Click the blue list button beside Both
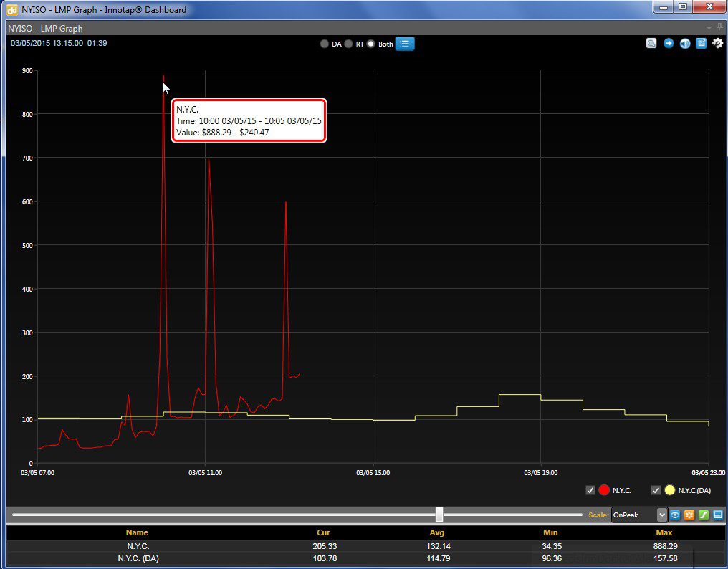 (x=405, y=44)
